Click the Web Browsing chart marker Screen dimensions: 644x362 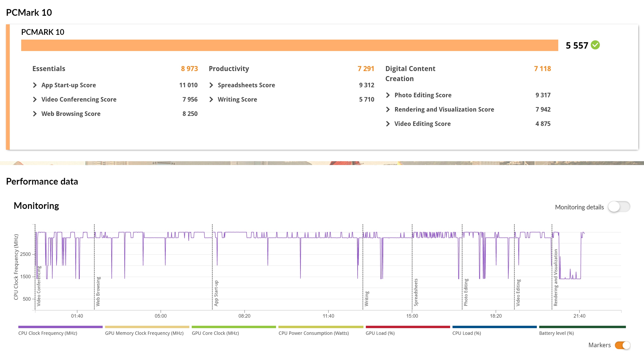tap(98, 291)
